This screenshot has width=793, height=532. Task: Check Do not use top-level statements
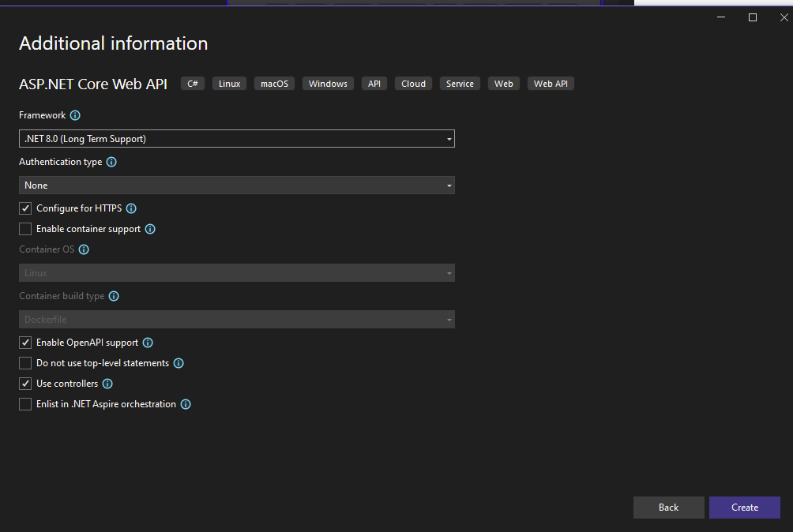tap(25, 363)
